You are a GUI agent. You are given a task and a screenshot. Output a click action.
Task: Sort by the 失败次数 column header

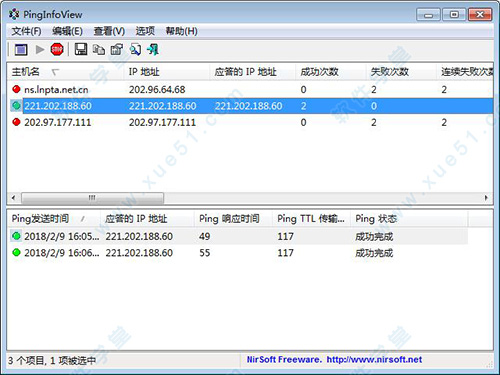[x=401, y=72]
